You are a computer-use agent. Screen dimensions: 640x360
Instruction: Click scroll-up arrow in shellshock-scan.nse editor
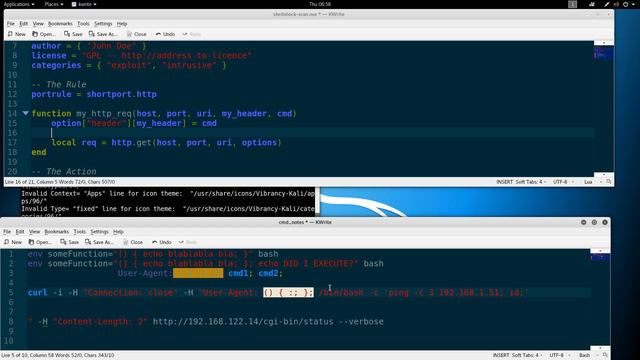(604, 43)
